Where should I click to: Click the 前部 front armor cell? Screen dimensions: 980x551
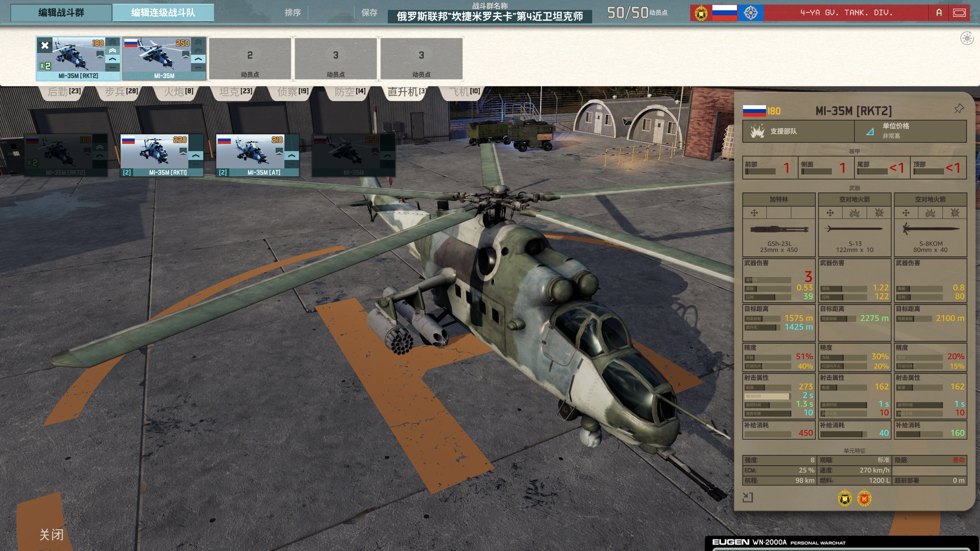pyautogui.click(x=770, y=168)
